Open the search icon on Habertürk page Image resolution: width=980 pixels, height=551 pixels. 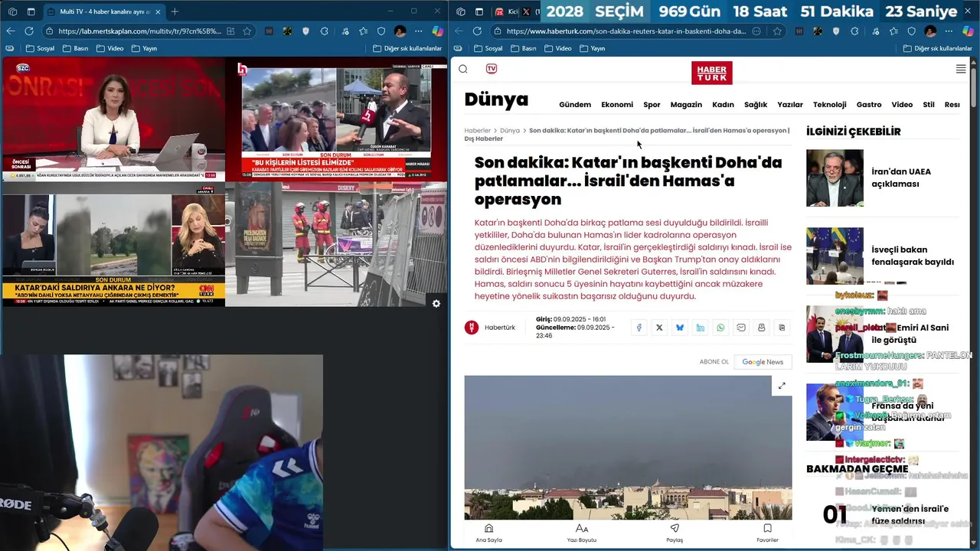[463, 69]
